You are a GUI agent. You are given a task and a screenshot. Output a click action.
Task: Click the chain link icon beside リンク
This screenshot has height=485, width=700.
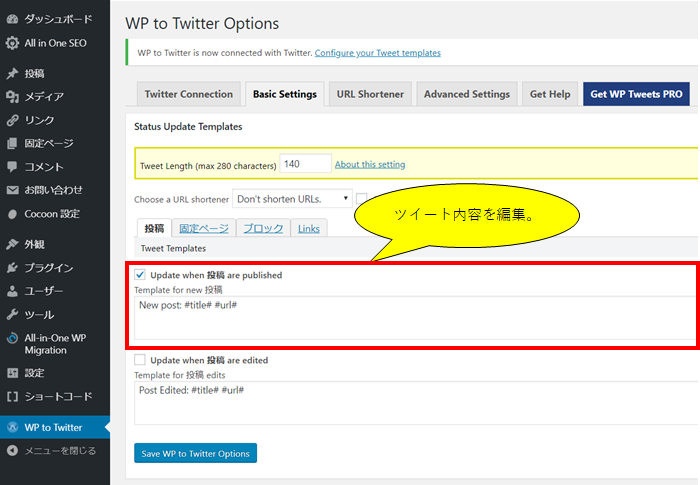12,120
